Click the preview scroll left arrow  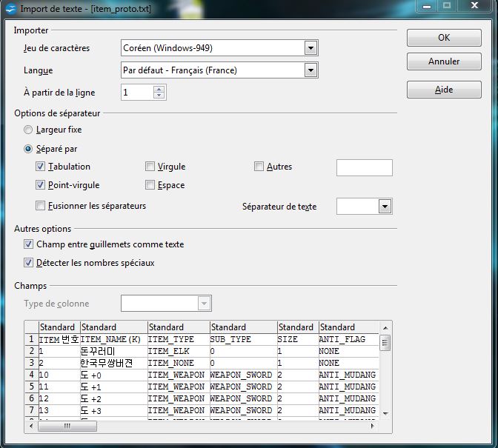(31, 426)
